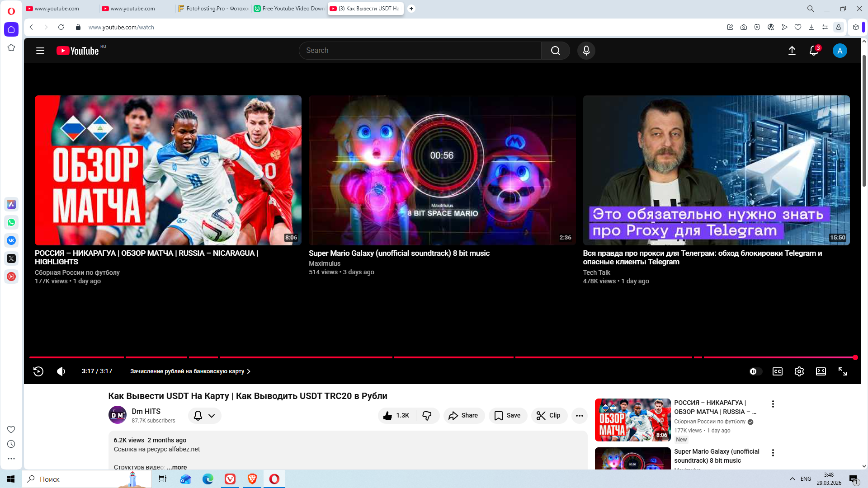The image size is (868, 488).
Task: Open the Dm HITS channel link
Action: (x=146, y=411)
